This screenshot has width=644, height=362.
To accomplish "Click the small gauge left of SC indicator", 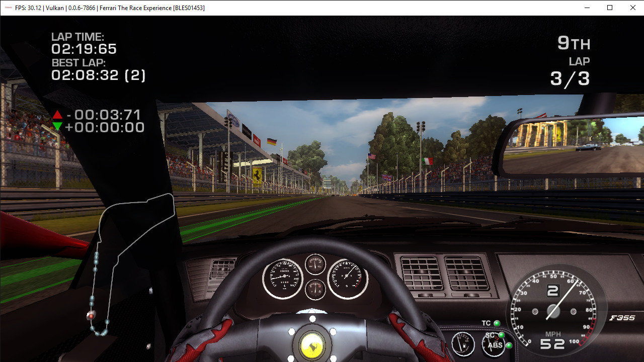I will [x=463, y=344].
